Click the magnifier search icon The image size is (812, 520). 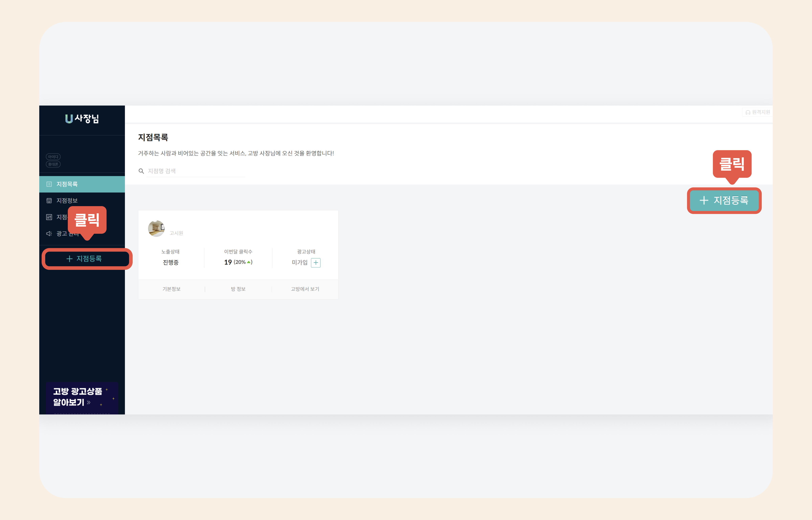tap(141, 171)
